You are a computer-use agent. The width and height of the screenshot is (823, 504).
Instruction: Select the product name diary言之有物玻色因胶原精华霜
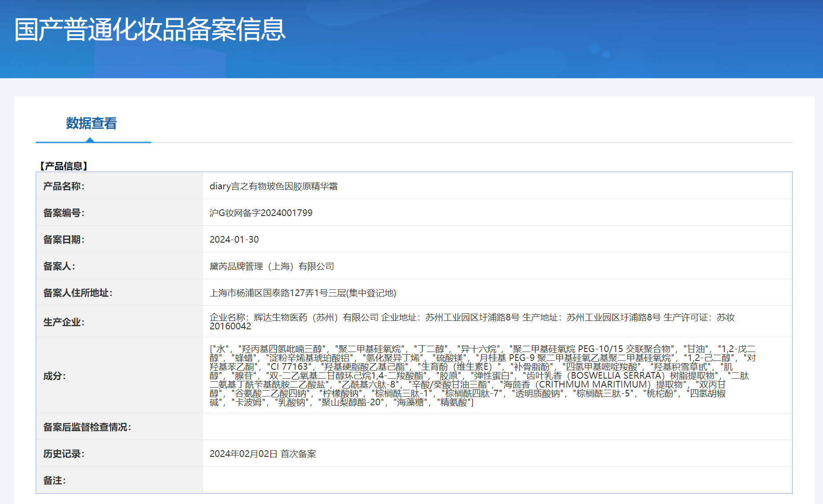click(x=273, y=186)
